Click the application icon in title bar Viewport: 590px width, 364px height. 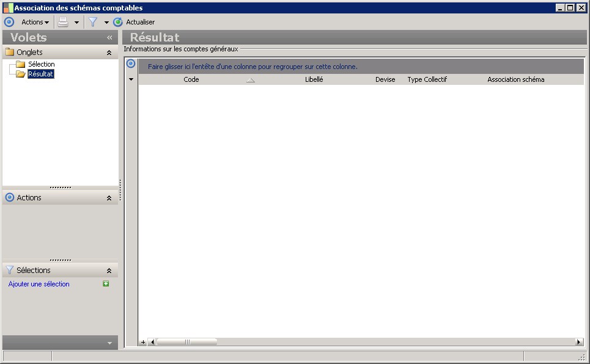pyautogui.click(x=8, y=7)
